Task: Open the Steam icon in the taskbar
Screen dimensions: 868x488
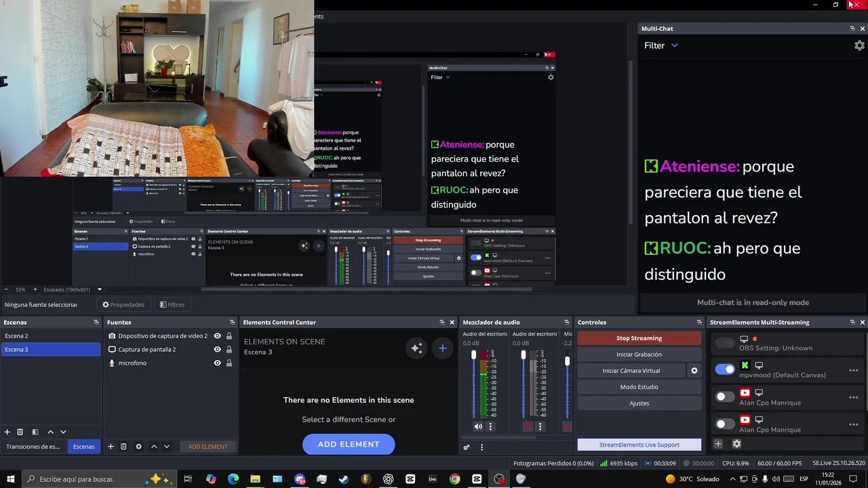Action: (x=344, y=479)
